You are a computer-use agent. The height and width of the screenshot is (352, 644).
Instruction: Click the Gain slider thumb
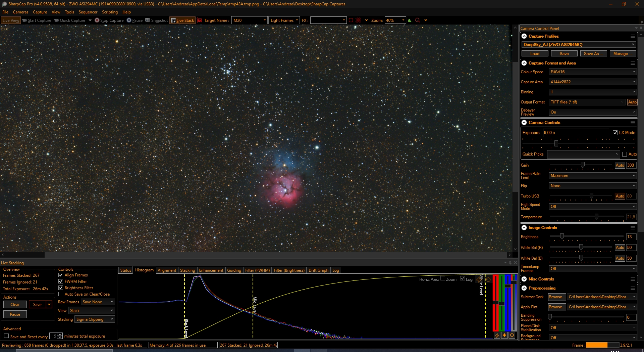[x=583, y=165]
